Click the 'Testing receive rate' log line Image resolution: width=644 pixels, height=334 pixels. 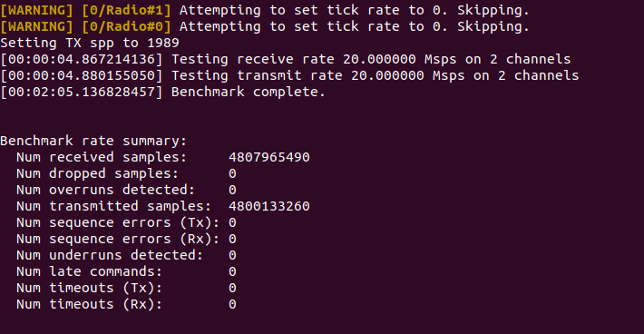(286, 59)
